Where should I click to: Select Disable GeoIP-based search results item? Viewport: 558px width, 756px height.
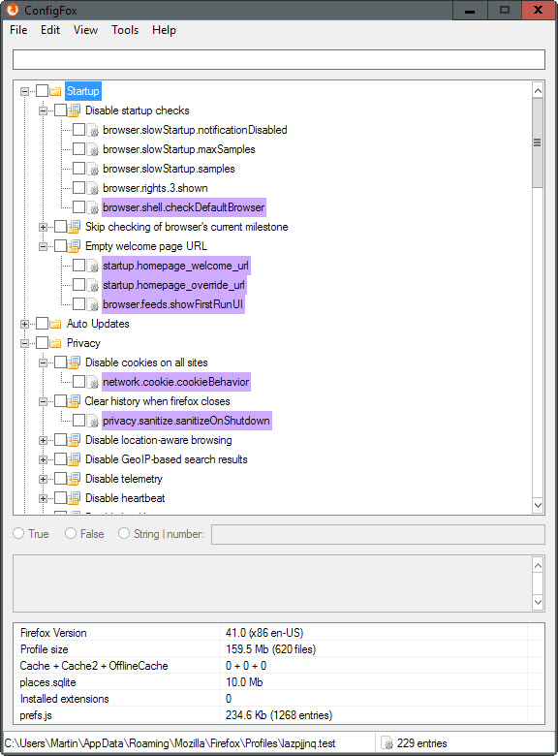[167, 459]
